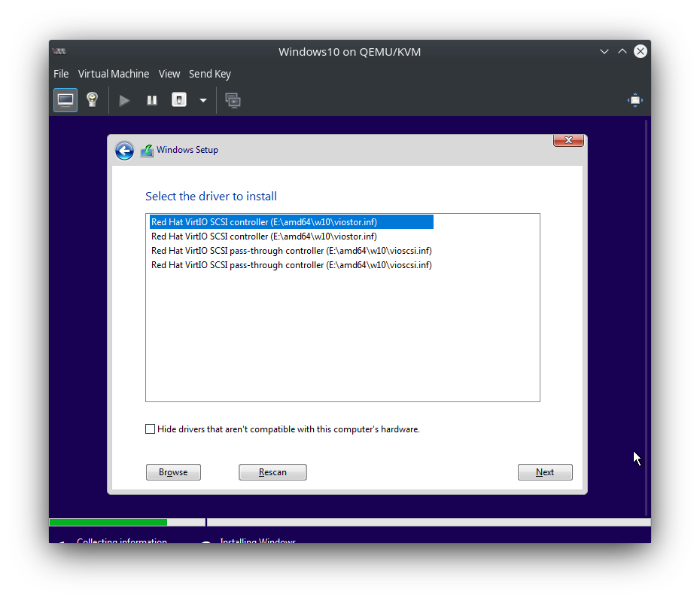Go back using the blue arrow
700x601 pixels.
(x=124, y=151)
